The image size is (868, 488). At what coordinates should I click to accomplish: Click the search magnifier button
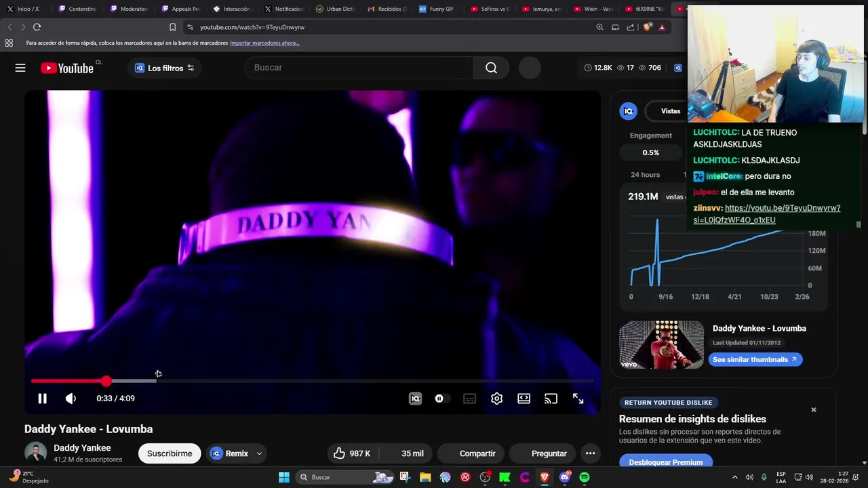[x=491, y=68]
